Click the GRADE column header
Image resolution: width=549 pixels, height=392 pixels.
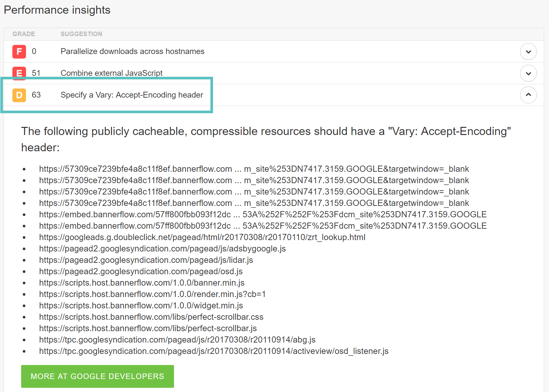[x=23, y=34]
